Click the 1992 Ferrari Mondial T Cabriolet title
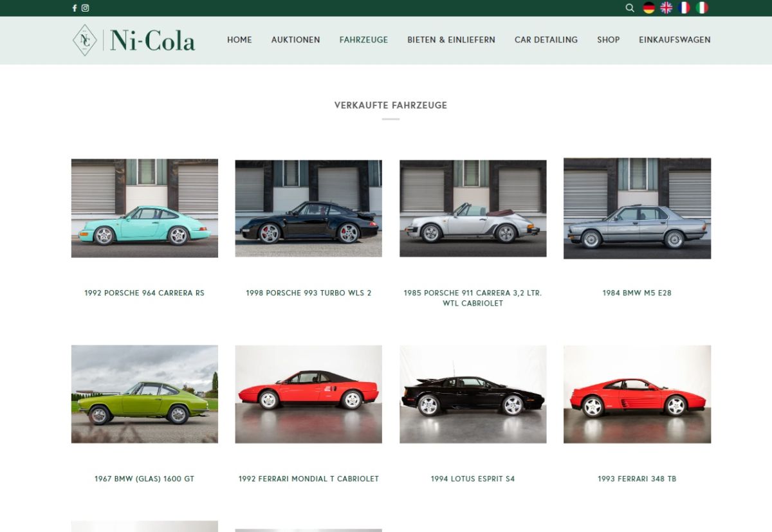 click(x=308, y=479)
